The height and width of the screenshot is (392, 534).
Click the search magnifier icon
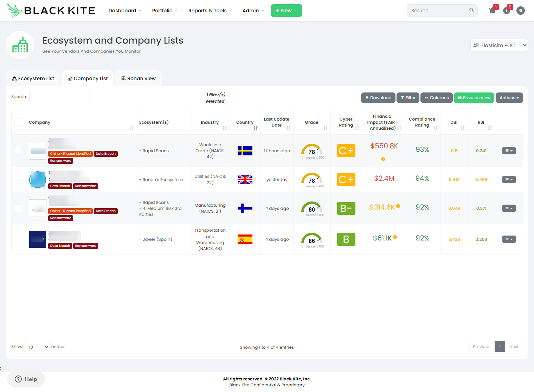pyautogui.click(x=472, y=10)
